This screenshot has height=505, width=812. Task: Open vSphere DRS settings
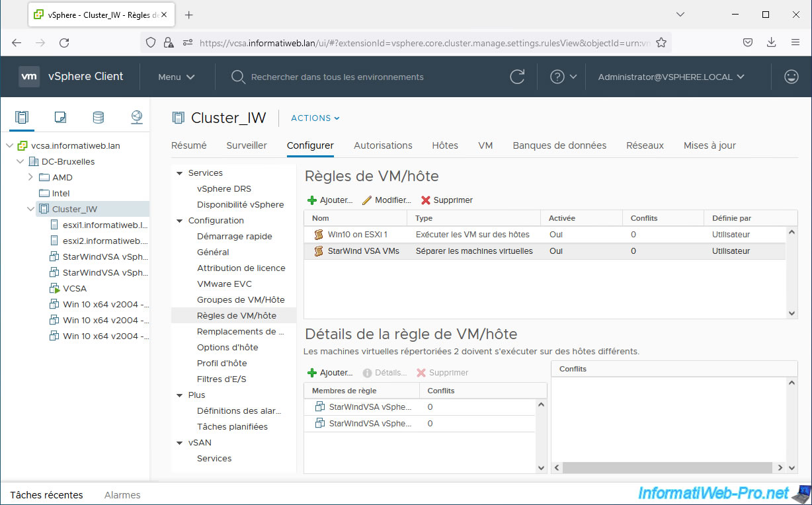point(223,189)
